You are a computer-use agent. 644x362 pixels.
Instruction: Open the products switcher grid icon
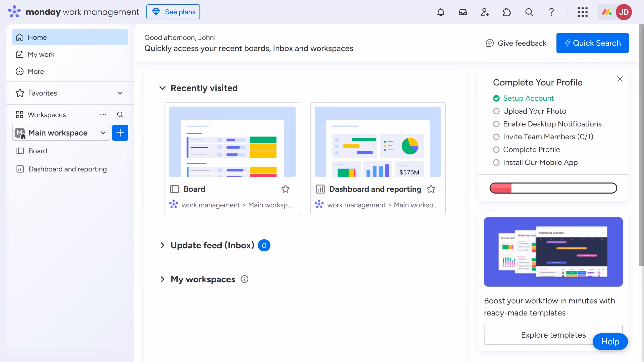point(582,12)
